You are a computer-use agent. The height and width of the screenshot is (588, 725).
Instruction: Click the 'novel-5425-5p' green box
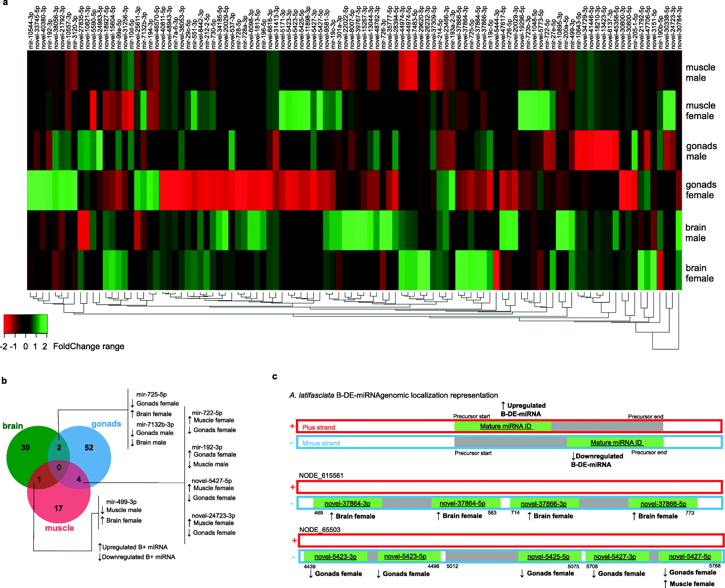pyautogui.click(x=549, y=557)
